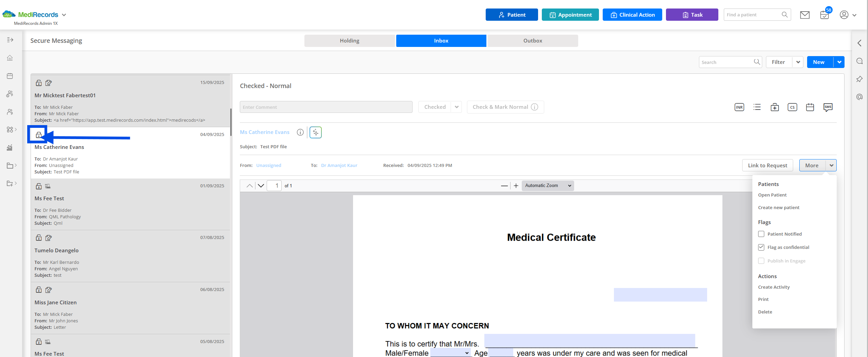This screenshot has width=868, height=357.
Task: Click edit icon on Miss Jane Citizen message
Action: (x=49, y=290)
